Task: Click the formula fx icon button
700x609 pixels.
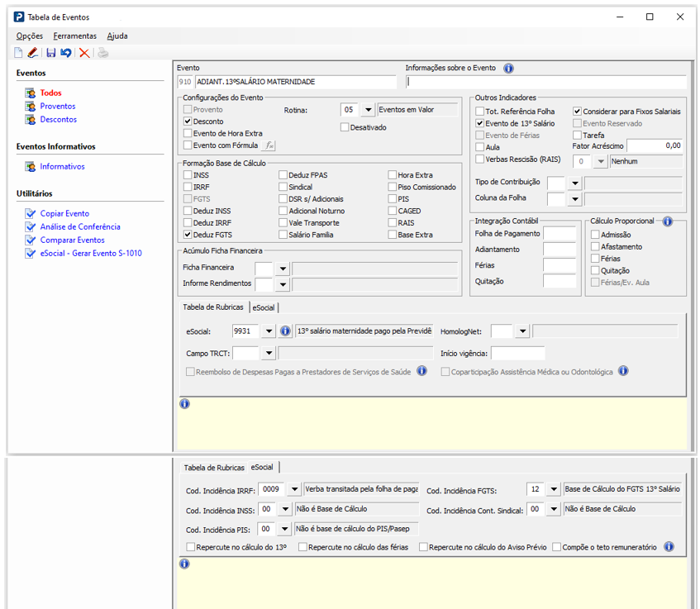Action: pos(269,145)
